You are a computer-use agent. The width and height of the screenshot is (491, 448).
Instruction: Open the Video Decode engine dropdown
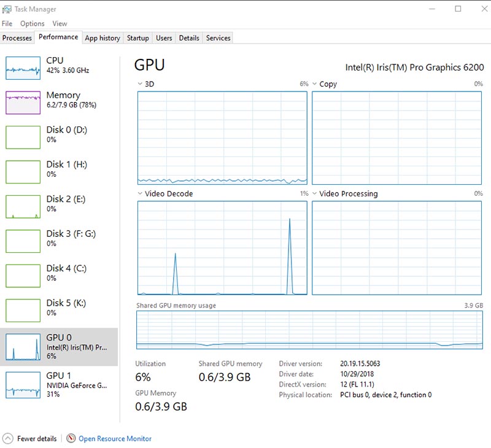pyautogui.click(x=140, y=194)
